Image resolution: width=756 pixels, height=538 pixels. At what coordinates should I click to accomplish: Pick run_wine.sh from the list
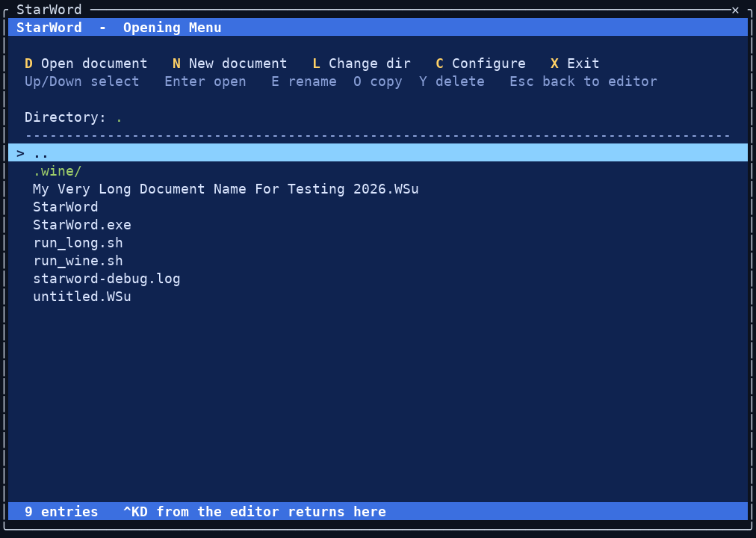click(78, 261)
